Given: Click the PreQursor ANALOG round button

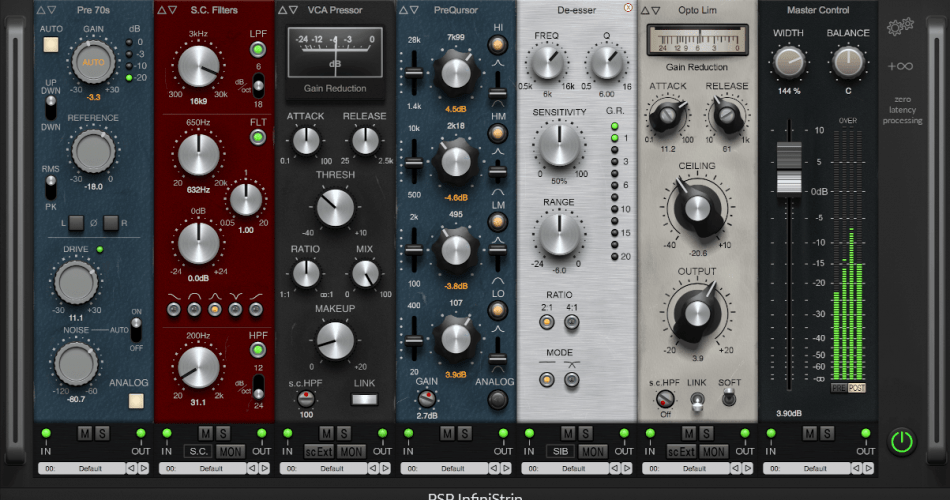Looking at the screenshot, I should pos(497,400).
